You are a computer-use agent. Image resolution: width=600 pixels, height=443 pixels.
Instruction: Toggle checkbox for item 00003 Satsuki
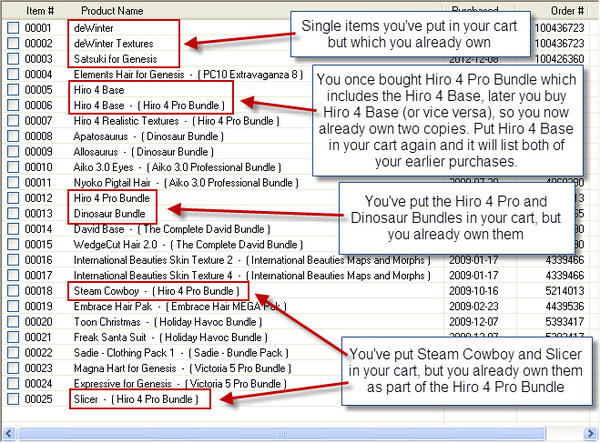[x=13, y=59]
